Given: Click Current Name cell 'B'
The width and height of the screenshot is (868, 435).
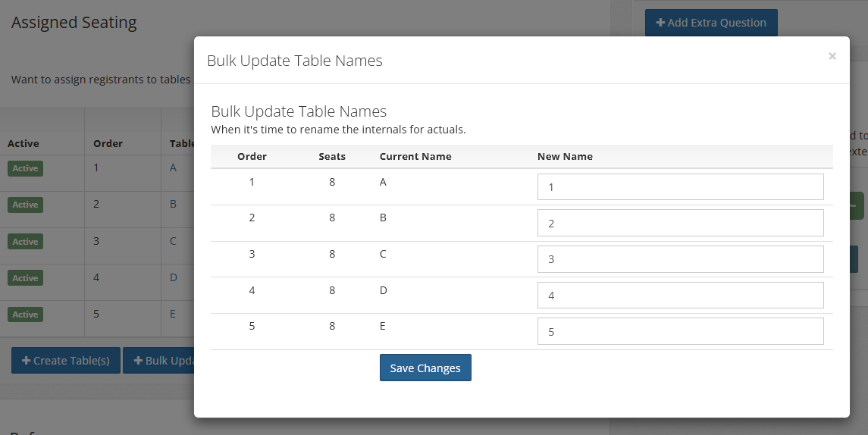Looking at the screenshot, I should pos(383,218).
